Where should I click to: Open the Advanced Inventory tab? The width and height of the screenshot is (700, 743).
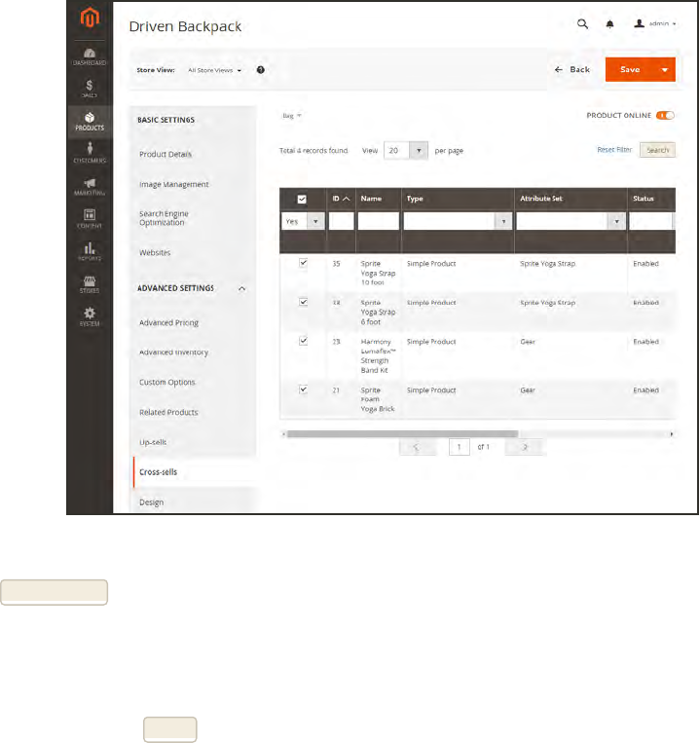coord(174,353)
